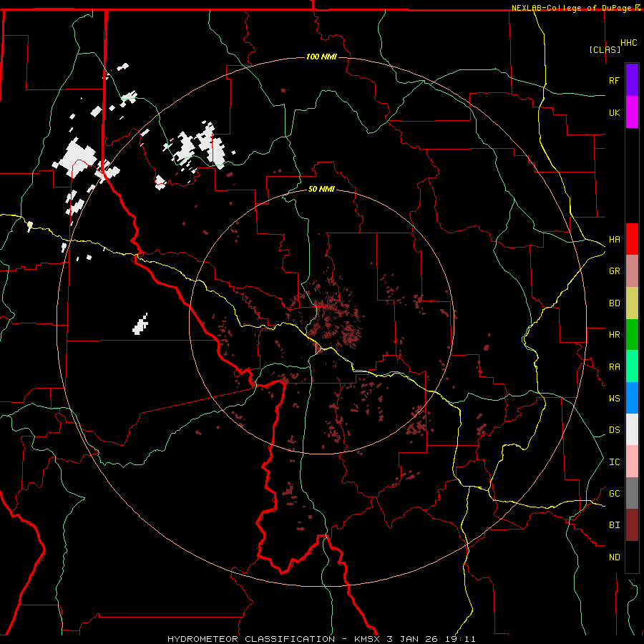Click the WS legend label
The image size is (644, 644).
614,399
